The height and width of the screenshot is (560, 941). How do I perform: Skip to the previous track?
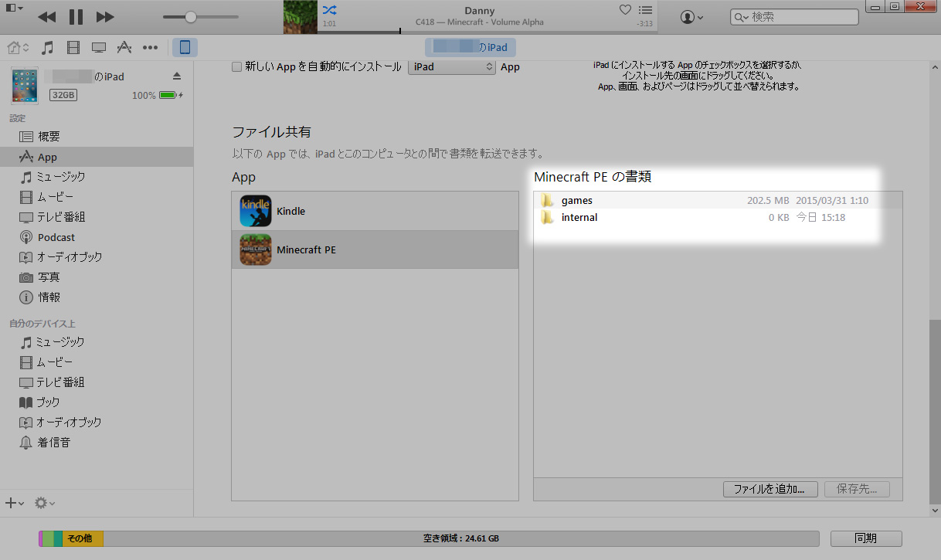[46, 16]
